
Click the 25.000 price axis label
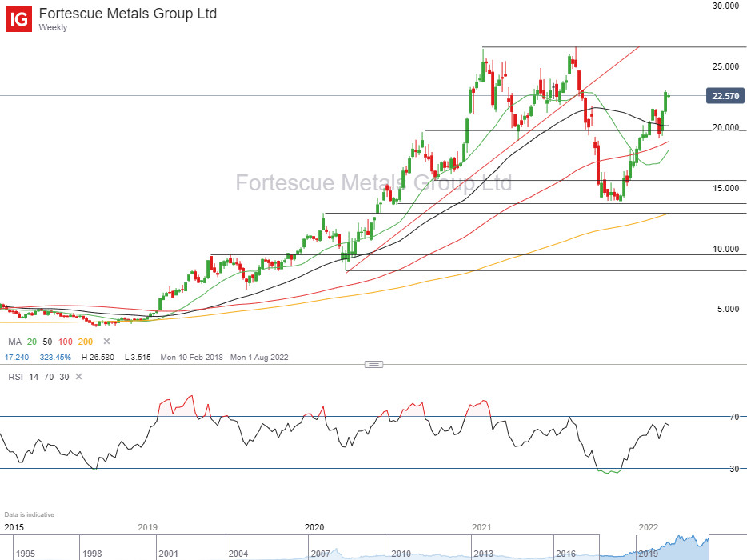tap(725, 66)
